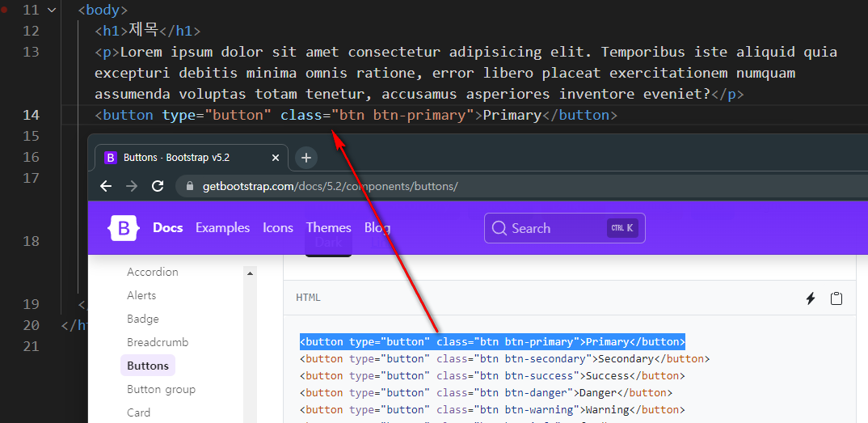Click the Search docs field
868x423 pixels.
565,228
